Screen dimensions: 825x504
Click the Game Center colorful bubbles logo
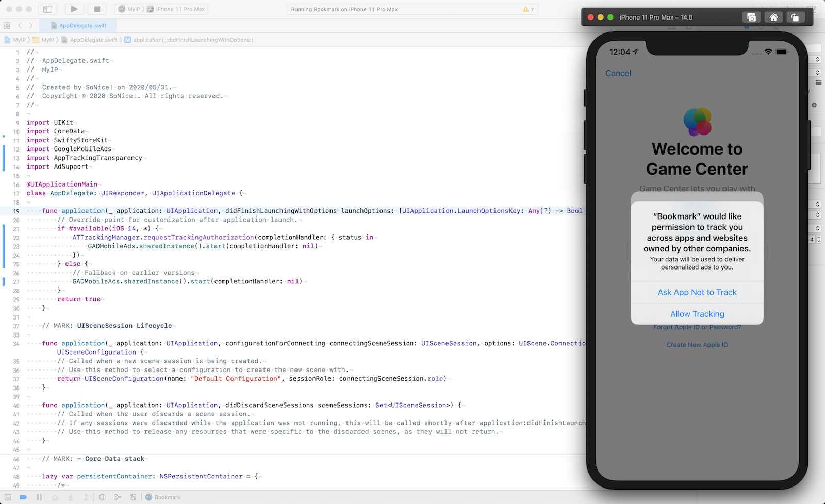(698, 122)
